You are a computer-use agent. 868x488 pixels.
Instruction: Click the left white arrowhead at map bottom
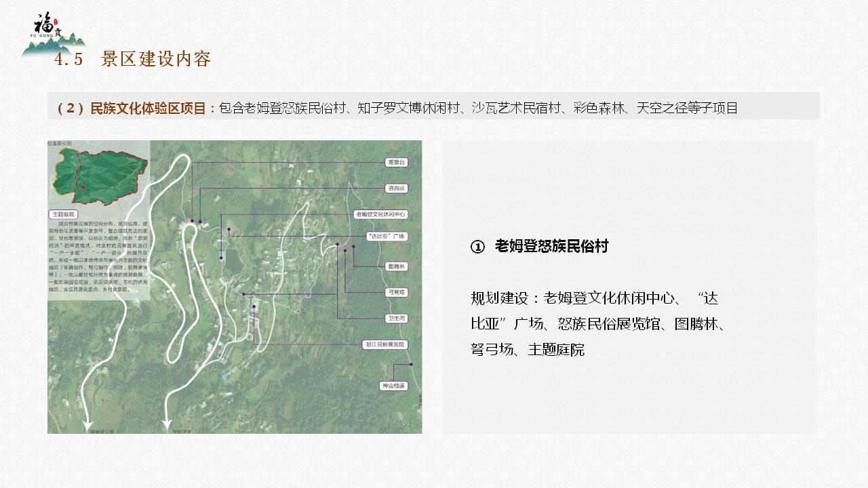pos(87,424)
